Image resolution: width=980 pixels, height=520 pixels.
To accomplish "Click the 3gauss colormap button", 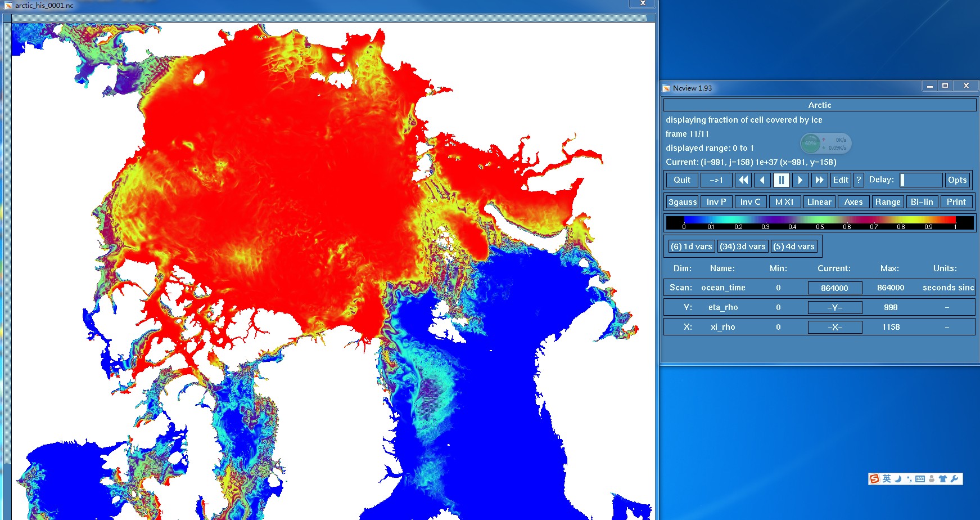I will (x=682, y=202).
